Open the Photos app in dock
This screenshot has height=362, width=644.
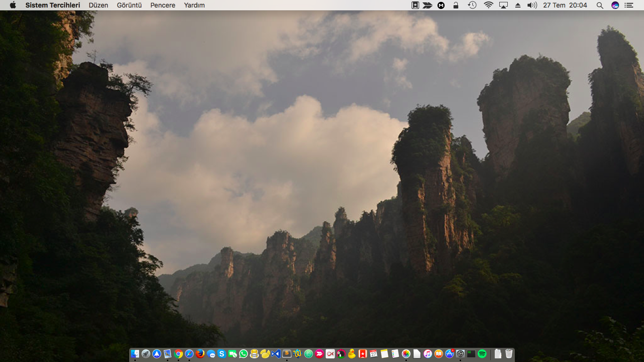[x=406, y=354]
